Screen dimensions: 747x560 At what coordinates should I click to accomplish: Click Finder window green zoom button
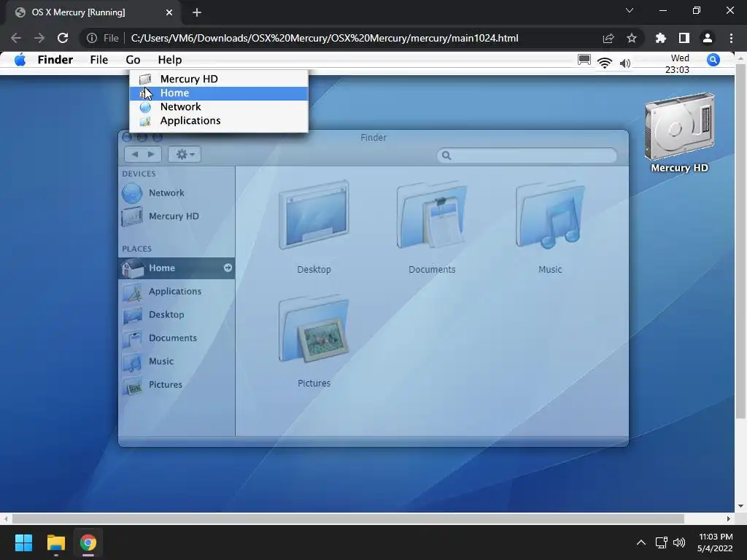click(158, 137)
